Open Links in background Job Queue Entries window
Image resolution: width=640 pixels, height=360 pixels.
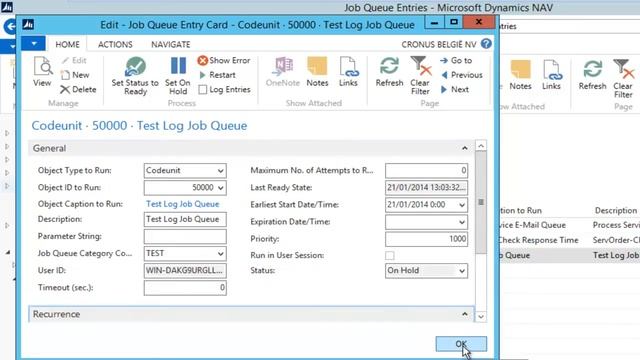click(x=551, y=75)
